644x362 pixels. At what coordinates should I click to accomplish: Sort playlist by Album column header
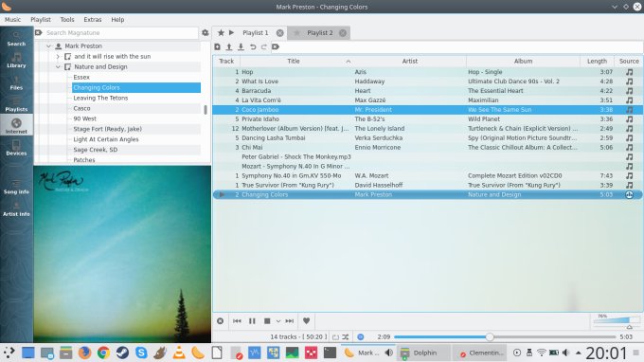coord(523,61)
